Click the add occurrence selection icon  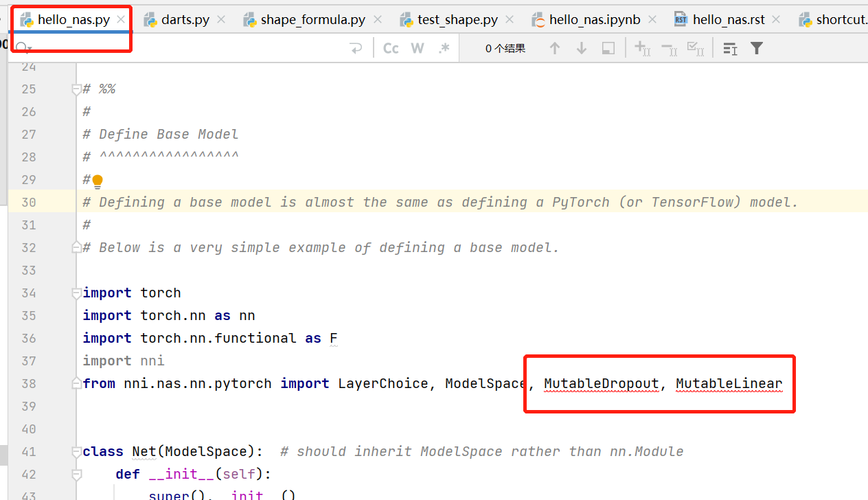642,47
